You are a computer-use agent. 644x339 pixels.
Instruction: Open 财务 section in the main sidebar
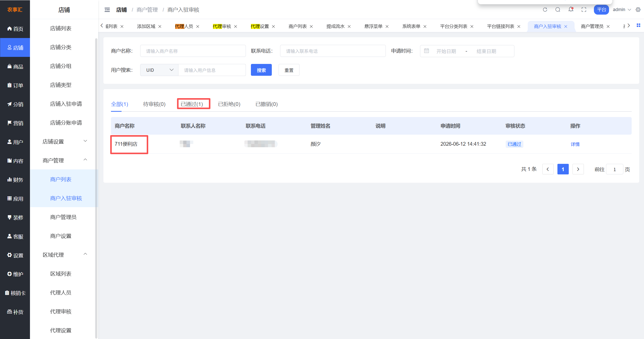click(15, 180)
